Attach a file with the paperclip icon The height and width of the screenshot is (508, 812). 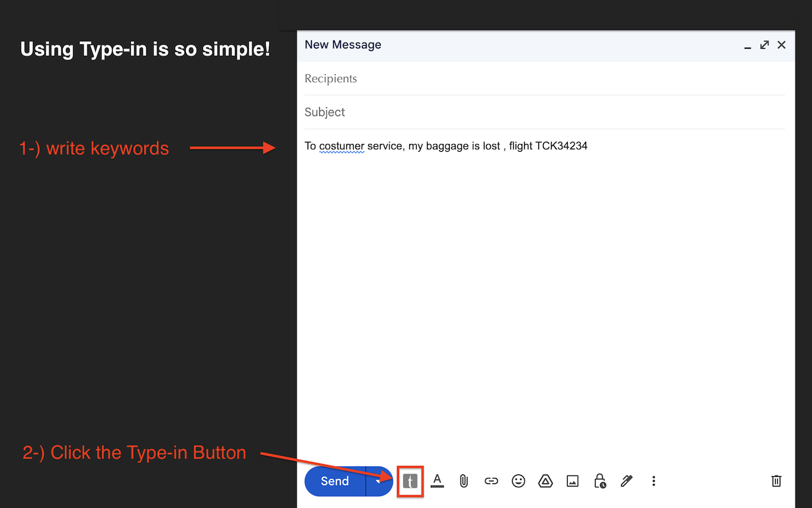[x=463, y=481]
